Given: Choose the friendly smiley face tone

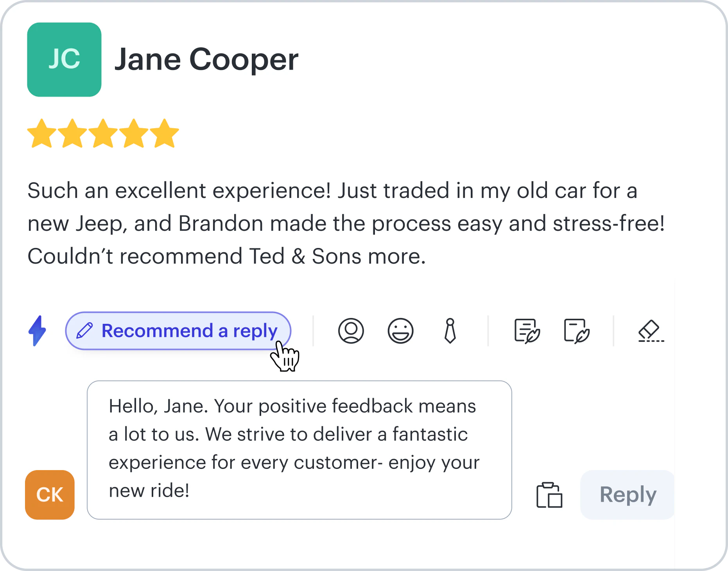Looking at the screenshot, I should [400, 331].
